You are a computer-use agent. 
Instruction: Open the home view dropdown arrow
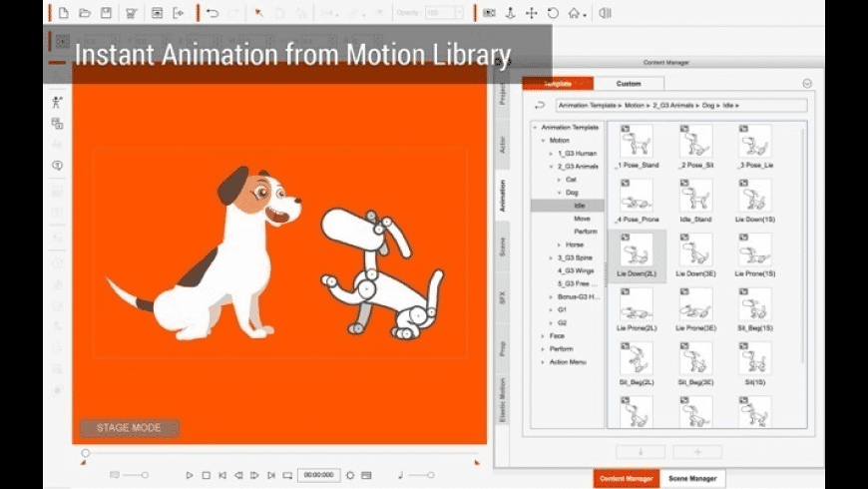tap(585, 15)
